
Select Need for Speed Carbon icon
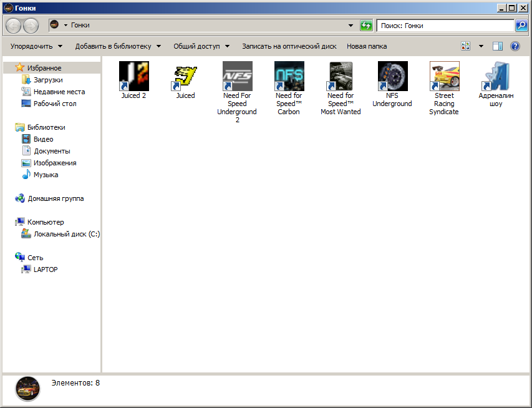(x=289, y=76)
